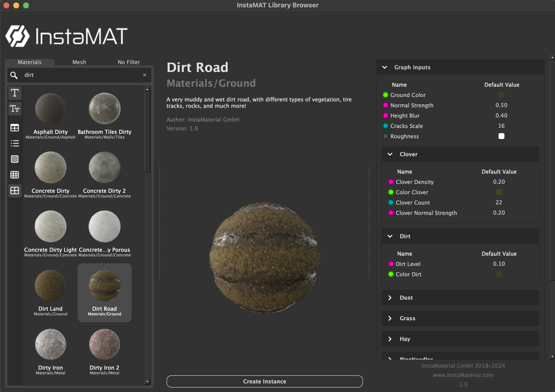Open the Materials tab
Screen dimensions: 555x392
point(30,62)
